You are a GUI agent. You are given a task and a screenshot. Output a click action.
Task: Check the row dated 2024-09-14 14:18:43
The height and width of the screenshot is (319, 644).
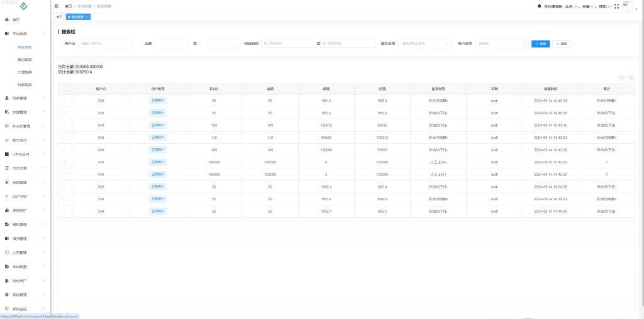pos(65,211)
